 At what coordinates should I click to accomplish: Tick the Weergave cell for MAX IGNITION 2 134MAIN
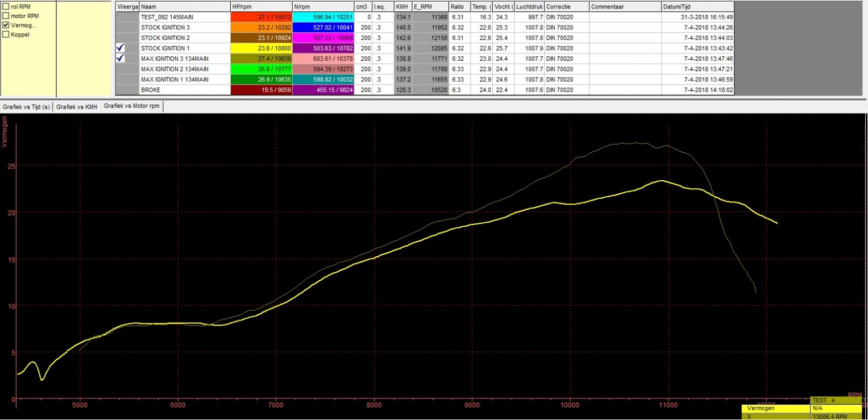coord(127,69)
